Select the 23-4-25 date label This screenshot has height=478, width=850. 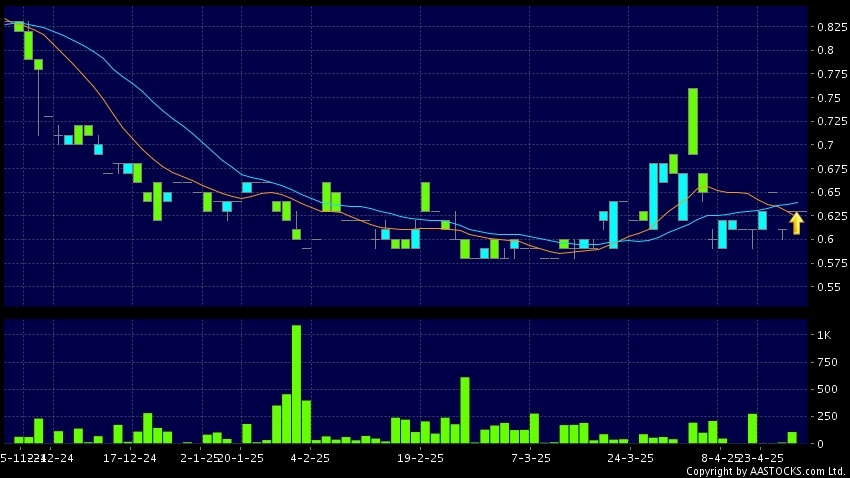click(762, 458)
